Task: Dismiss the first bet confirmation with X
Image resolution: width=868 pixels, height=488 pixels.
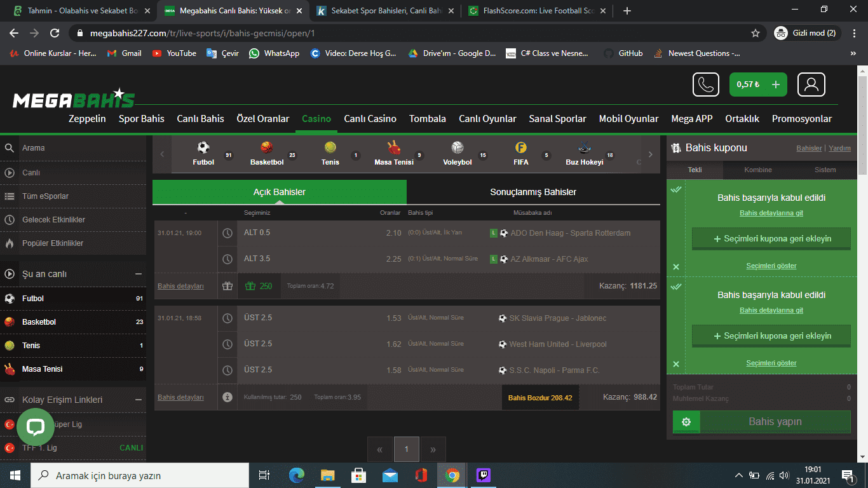Action: (x=676, y=267)
